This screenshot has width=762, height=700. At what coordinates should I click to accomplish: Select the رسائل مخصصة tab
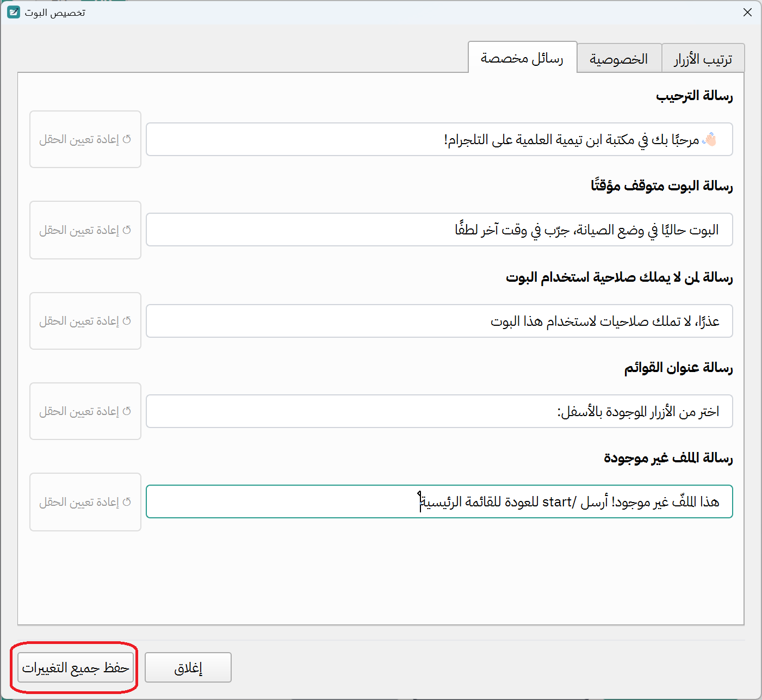point(522,57)
